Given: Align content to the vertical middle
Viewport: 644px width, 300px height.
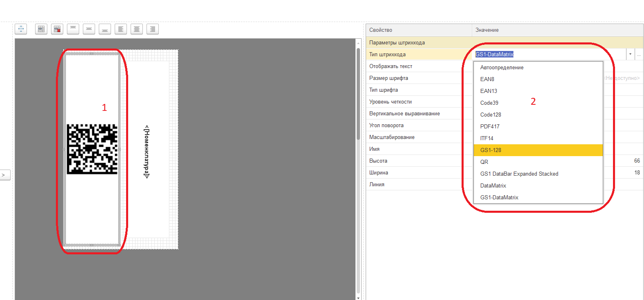Looking at the screenshot, I should [89, 29].
